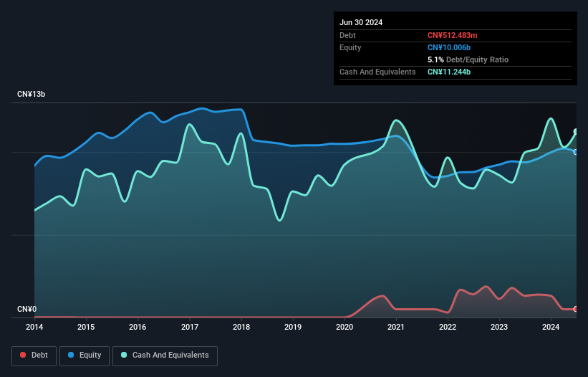The height and width of the screenshot is (377, 588).
Task: Click the Cash And Equivalents tooltip label
Action: pos(377,72)
